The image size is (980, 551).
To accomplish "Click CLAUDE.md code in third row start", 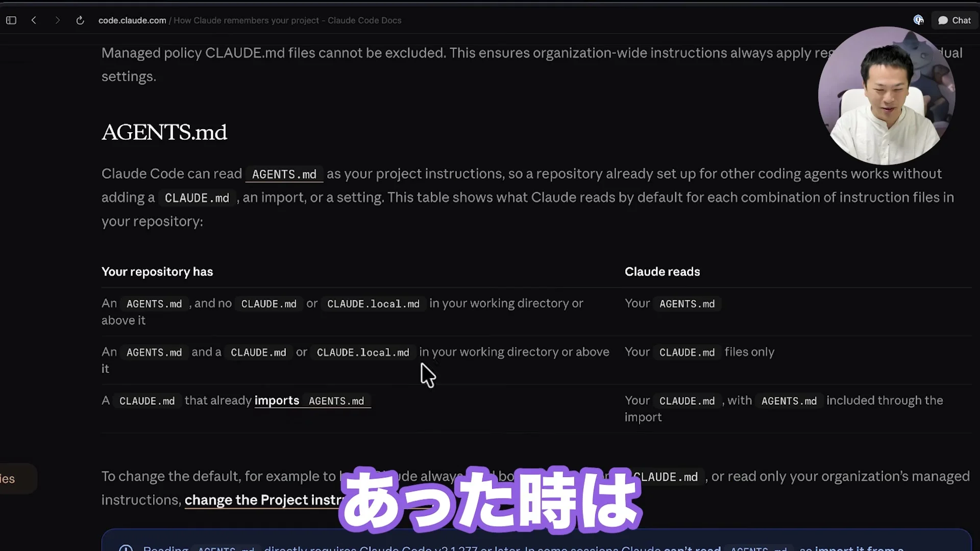I will tap(147, 401).
